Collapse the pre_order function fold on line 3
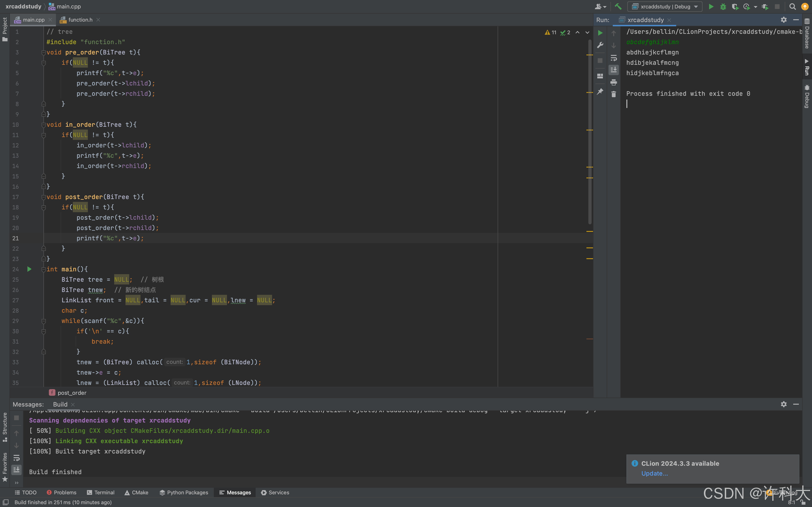The width and height of the screenshot is (812, 507). 43,52
